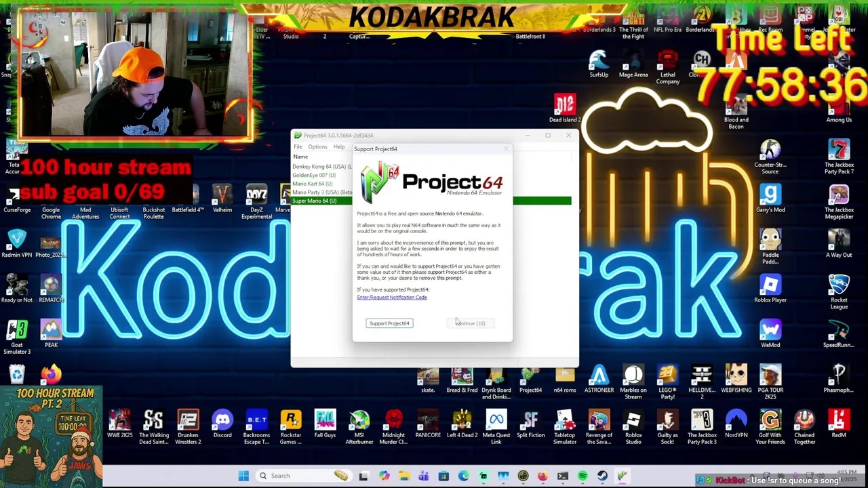Open the Discord desktop icon
Screen dimensions: 868x488
222,425
